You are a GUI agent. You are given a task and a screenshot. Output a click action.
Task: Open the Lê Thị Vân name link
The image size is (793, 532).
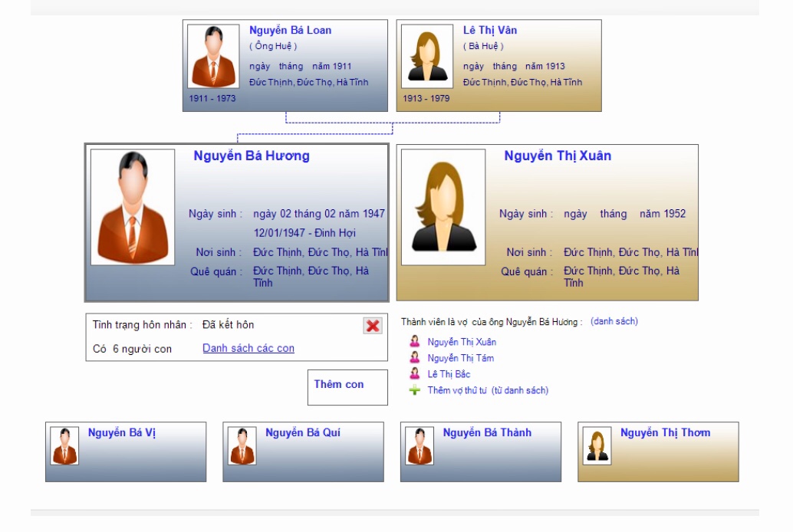[490, 31]
